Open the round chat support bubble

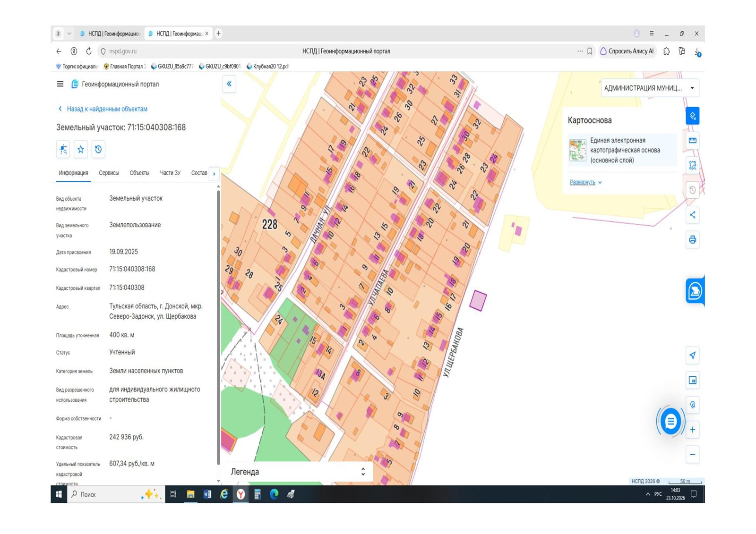[670, 421]
